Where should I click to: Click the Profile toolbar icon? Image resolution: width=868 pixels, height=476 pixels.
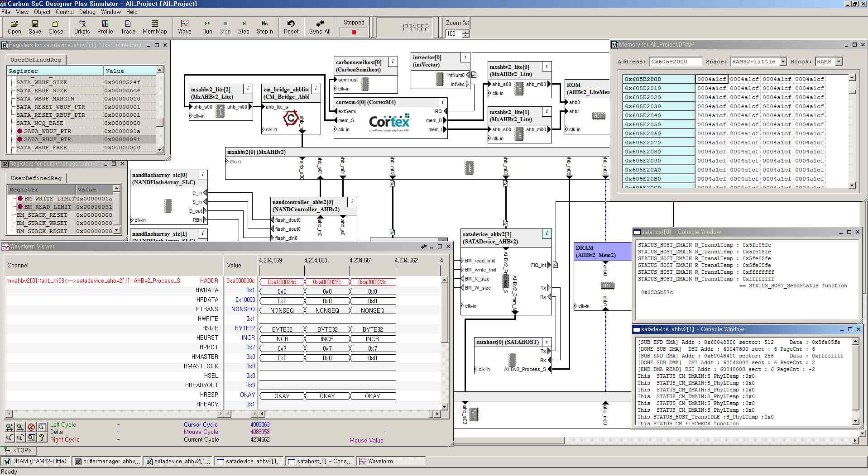[105, 27]
